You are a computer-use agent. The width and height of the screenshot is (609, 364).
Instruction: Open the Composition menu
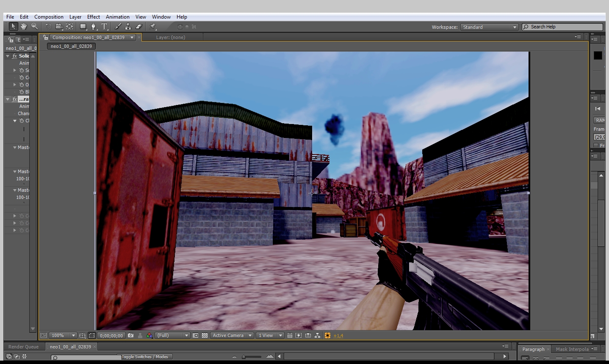[x=49, y=17]
